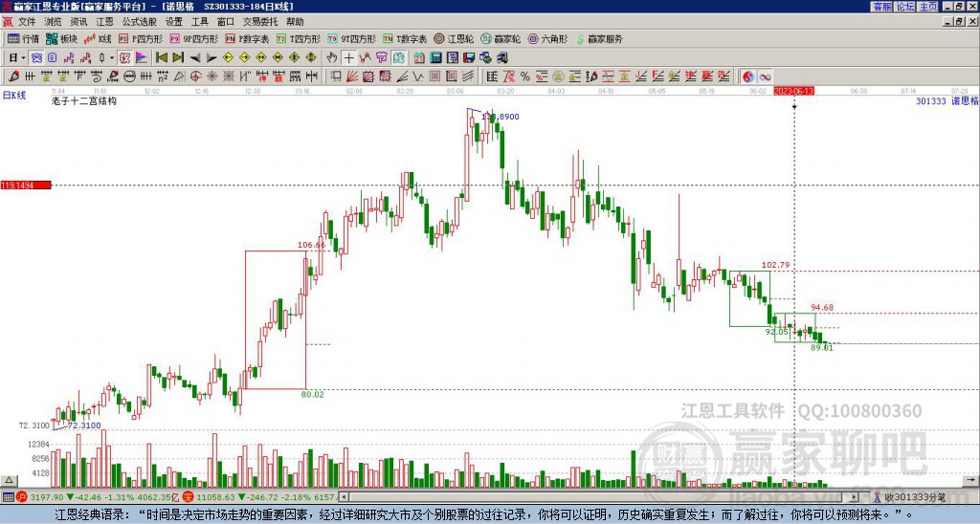Viewport: 980px width, 524px height.
Task: Click the 133.8900 high price label
Action: tap(500, 117)
